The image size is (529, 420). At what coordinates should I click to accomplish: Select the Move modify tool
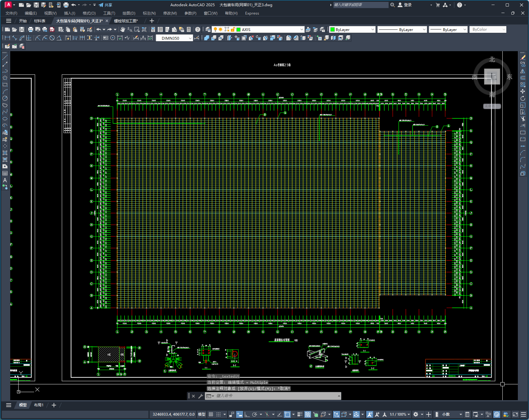[523, 91]
